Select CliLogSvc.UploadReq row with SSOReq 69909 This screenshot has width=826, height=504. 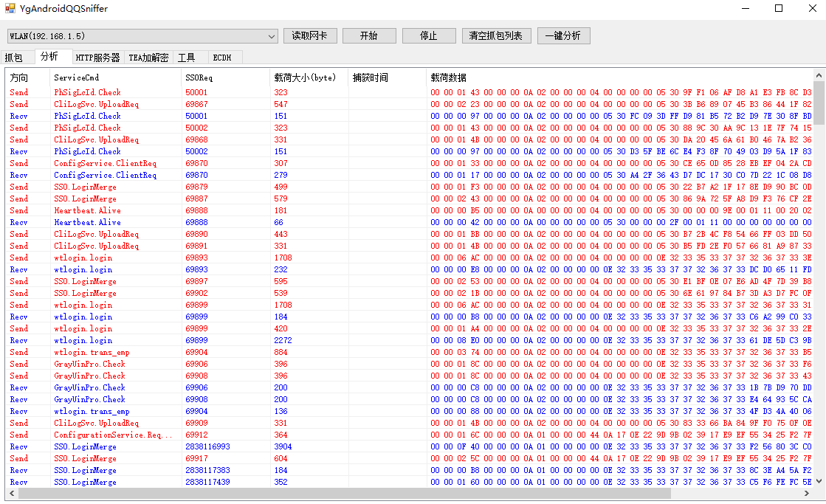410,423
